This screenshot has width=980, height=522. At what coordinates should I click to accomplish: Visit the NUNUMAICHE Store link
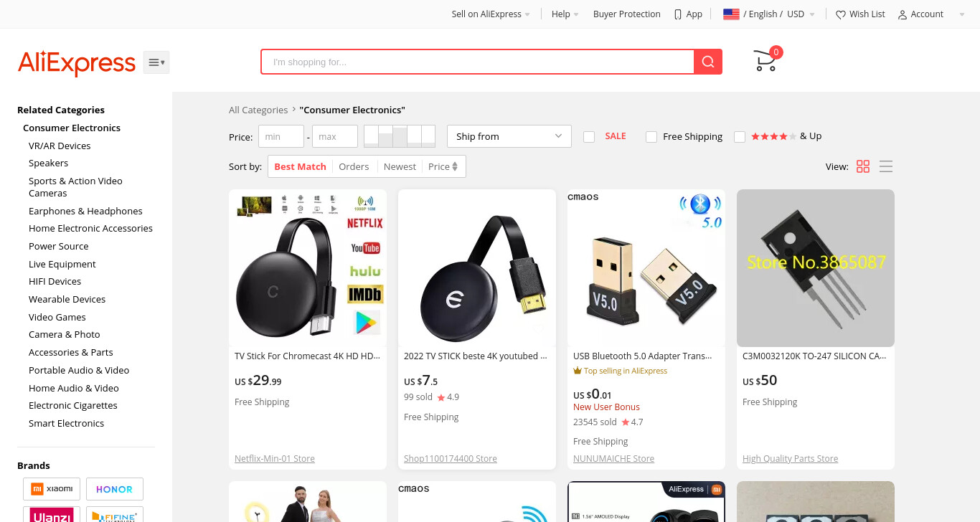coord(613,459)
